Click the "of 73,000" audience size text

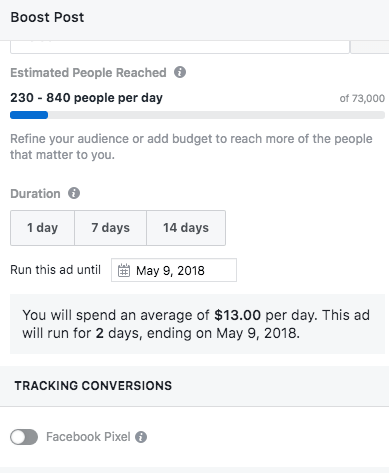click(x=362, y=98)
